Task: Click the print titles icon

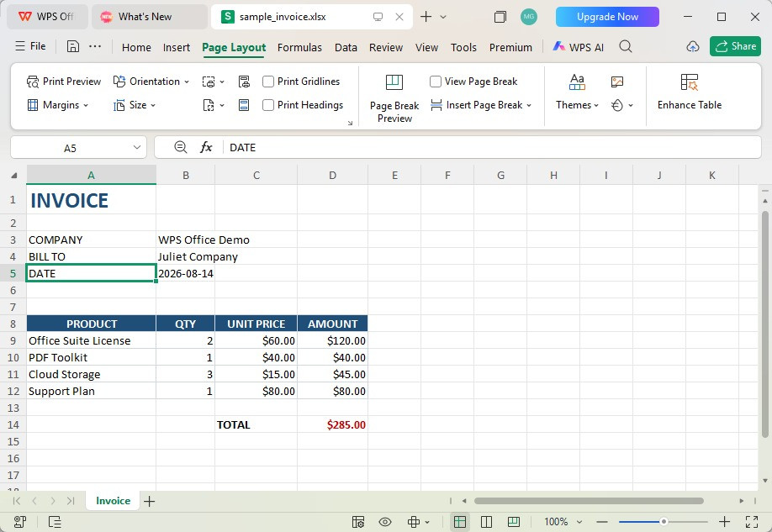Action: 244,82
